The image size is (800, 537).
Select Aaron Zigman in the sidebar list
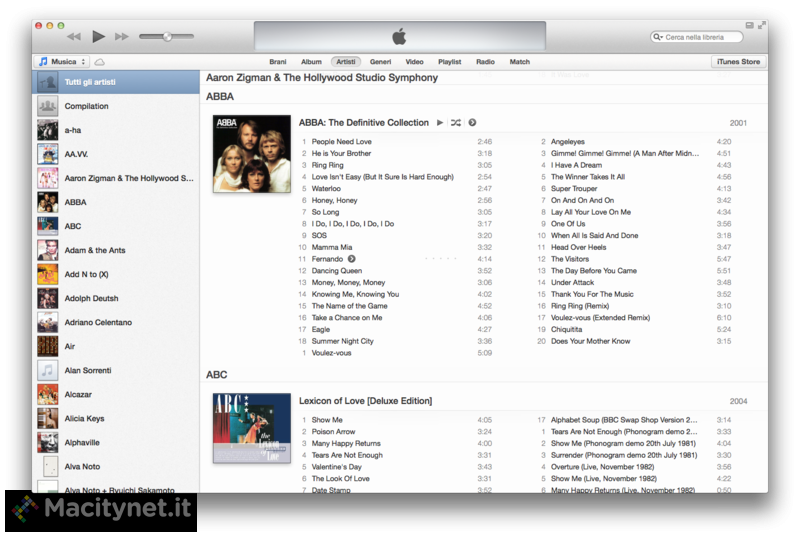116,178
